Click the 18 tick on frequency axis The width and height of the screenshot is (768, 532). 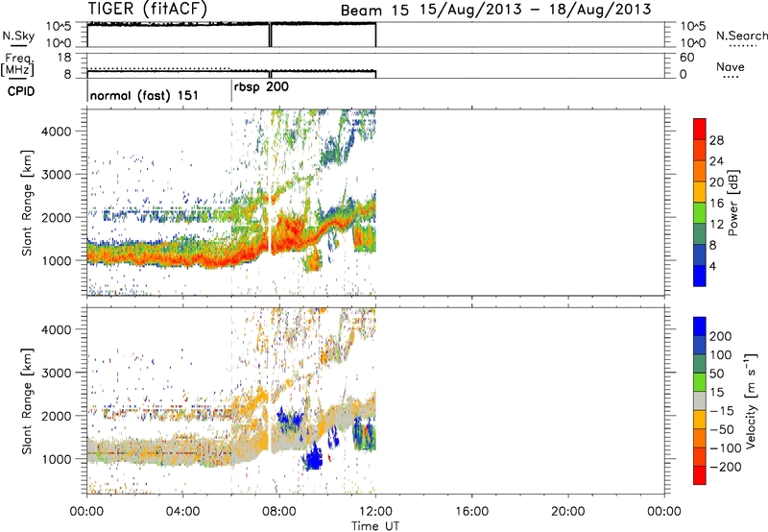click(x=64, y=58)
